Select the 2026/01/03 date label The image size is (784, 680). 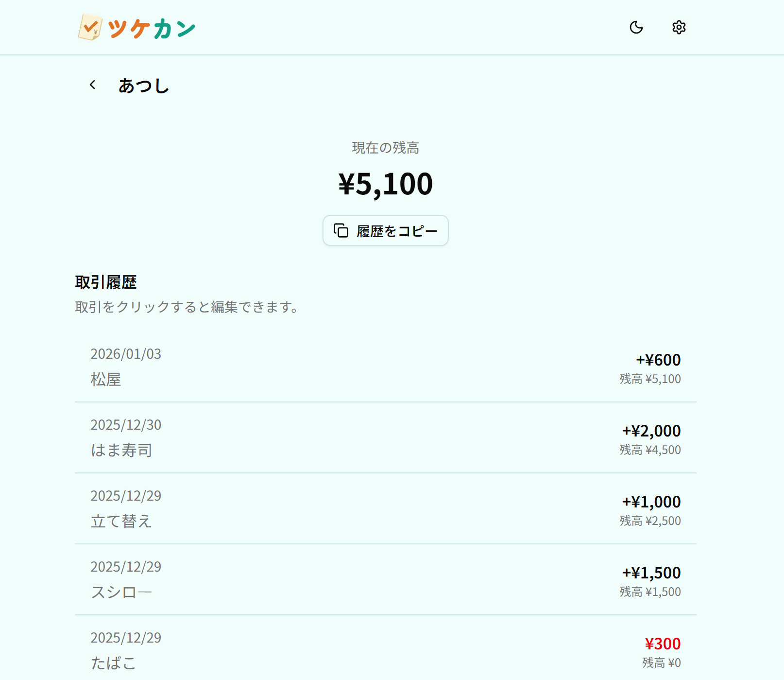coord(126,354)
